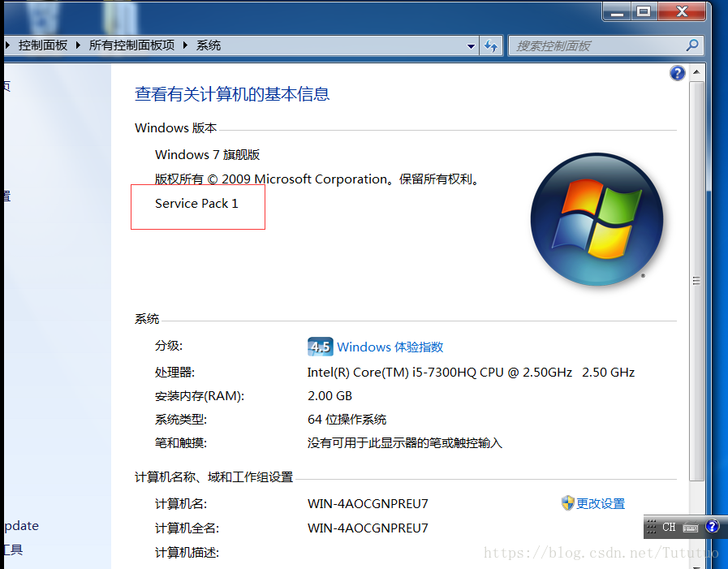
Task: Open Windows 体验指数 link
Action: tap(390, 347)
